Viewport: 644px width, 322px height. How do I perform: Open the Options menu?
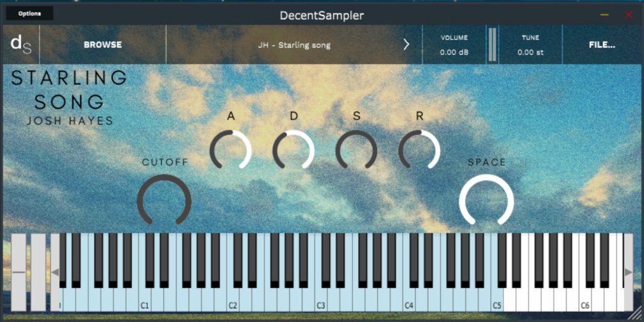pyautogui.click(x=29, y=13)
